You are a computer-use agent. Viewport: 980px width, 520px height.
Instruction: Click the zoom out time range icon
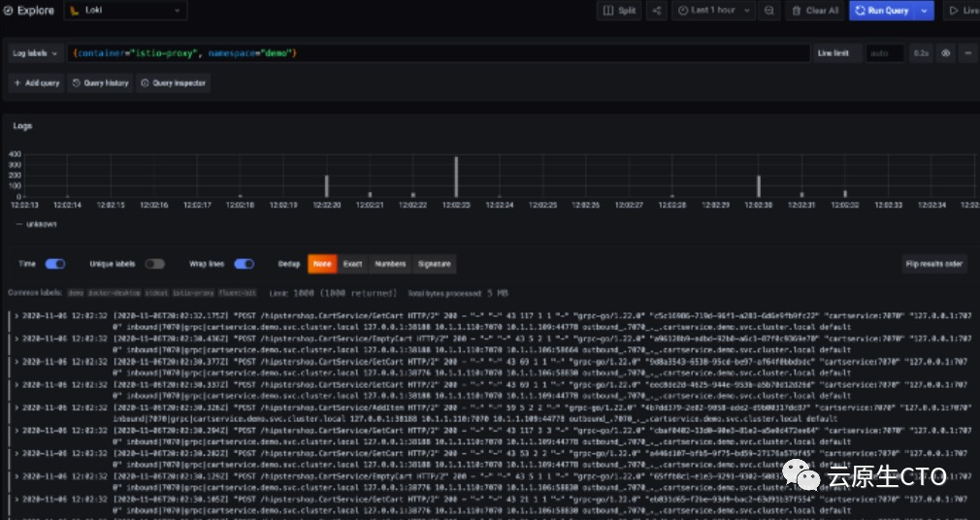click(769, 11)
